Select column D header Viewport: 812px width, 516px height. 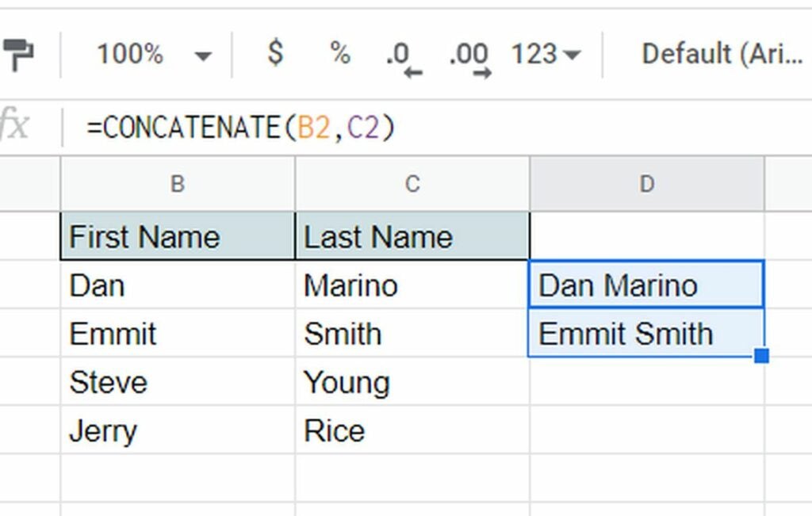647,184
